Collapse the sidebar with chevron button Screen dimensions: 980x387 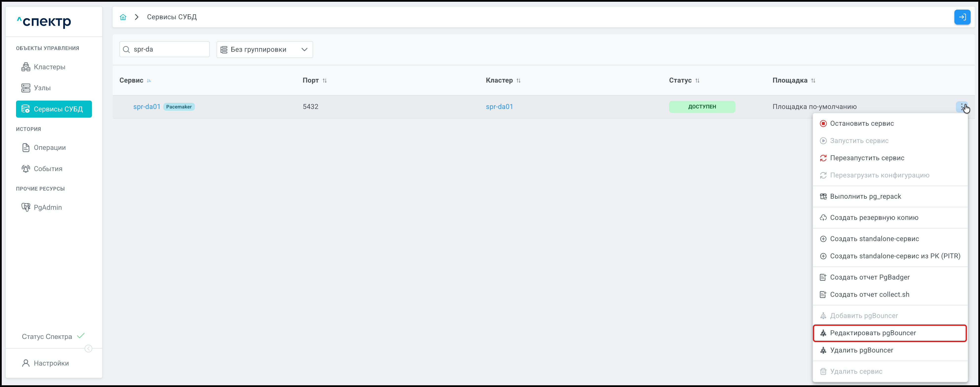pyautogui.click(x=88, y=349)
